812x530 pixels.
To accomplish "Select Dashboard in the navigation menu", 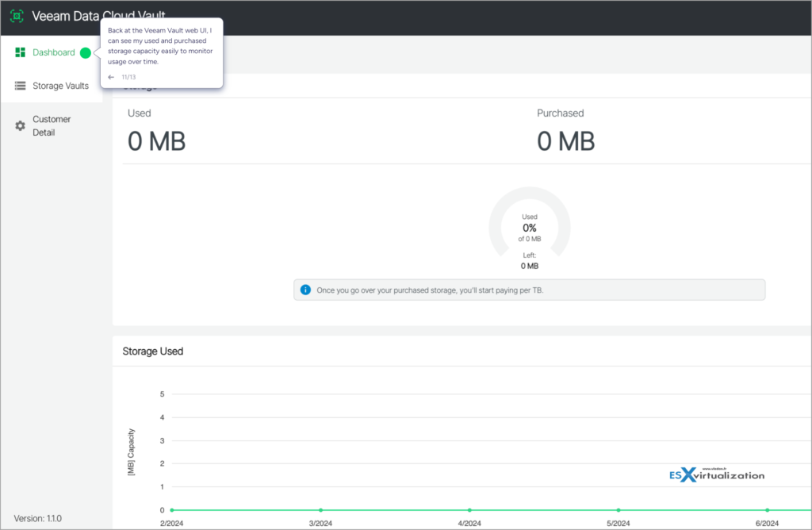I will coord(52,52).
